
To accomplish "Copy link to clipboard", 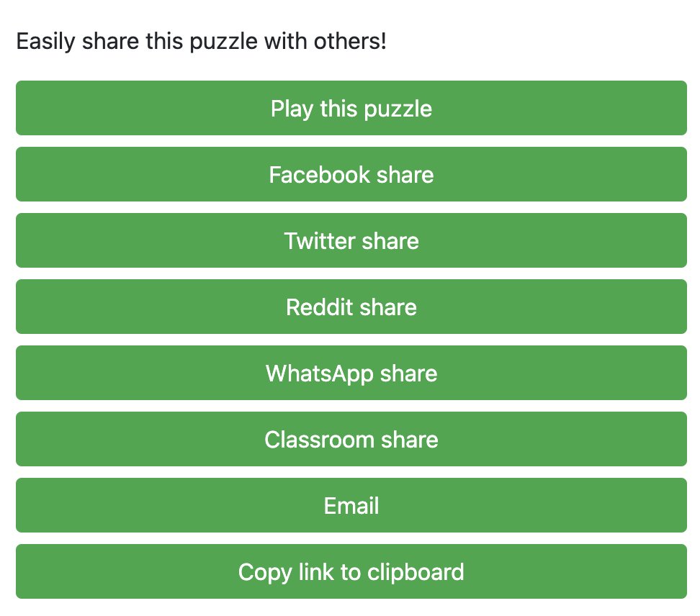I will pyautogui.click(x=351, y=572).
